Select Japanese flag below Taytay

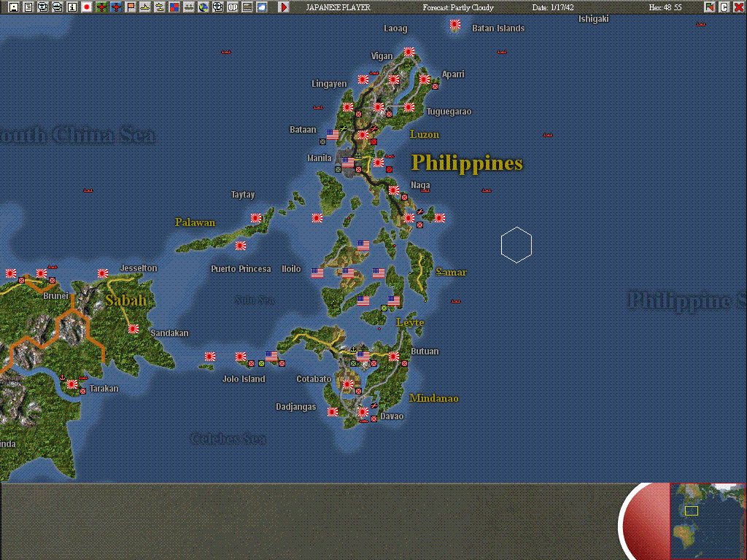(256, 217)
